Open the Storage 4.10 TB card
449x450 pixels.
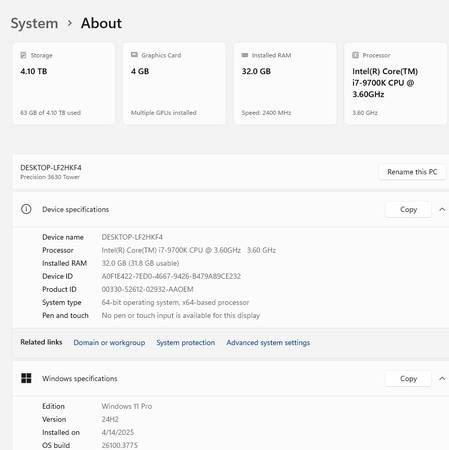pos(64,83)
